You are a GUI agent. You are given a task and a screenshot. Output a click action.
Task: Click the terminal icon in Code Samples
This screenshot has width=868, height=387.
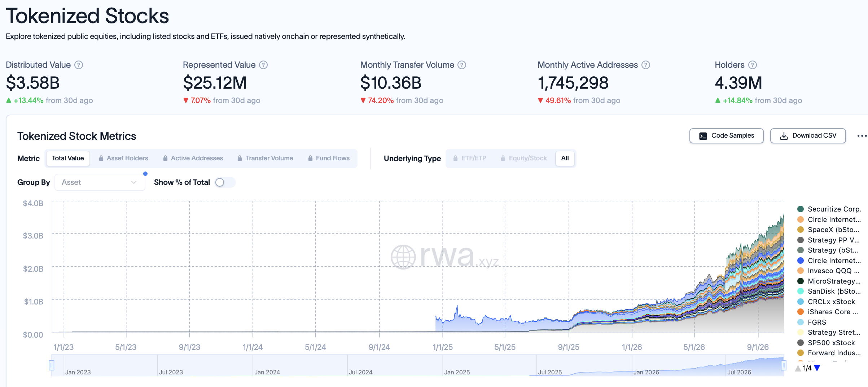[703, 136]
